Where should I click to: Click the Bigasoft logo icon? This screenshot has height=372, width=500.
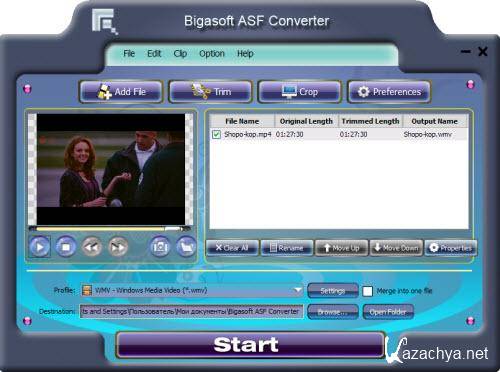(x=105, y=21)
